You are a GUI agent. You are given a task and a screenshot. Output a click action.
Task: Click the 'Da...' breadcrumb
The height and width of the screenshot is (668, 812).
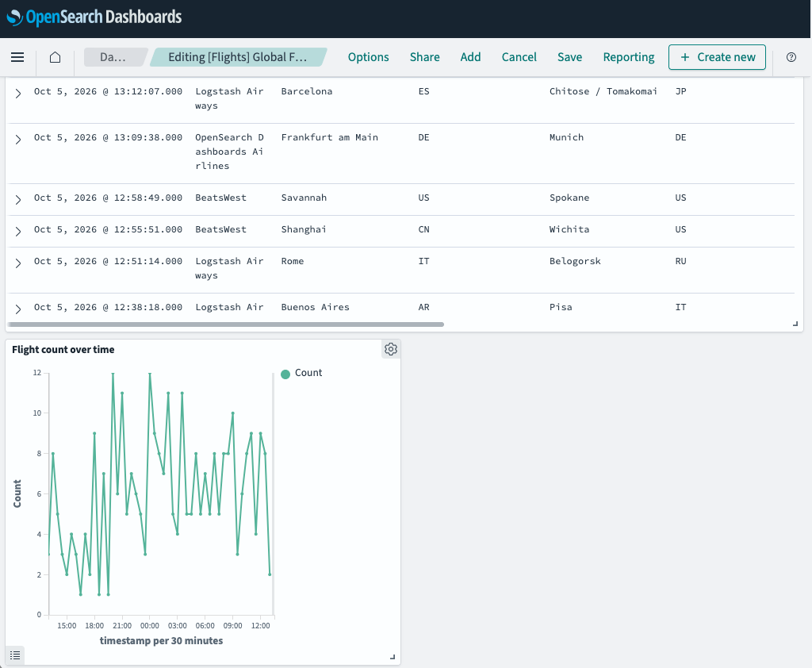(113, 57)
